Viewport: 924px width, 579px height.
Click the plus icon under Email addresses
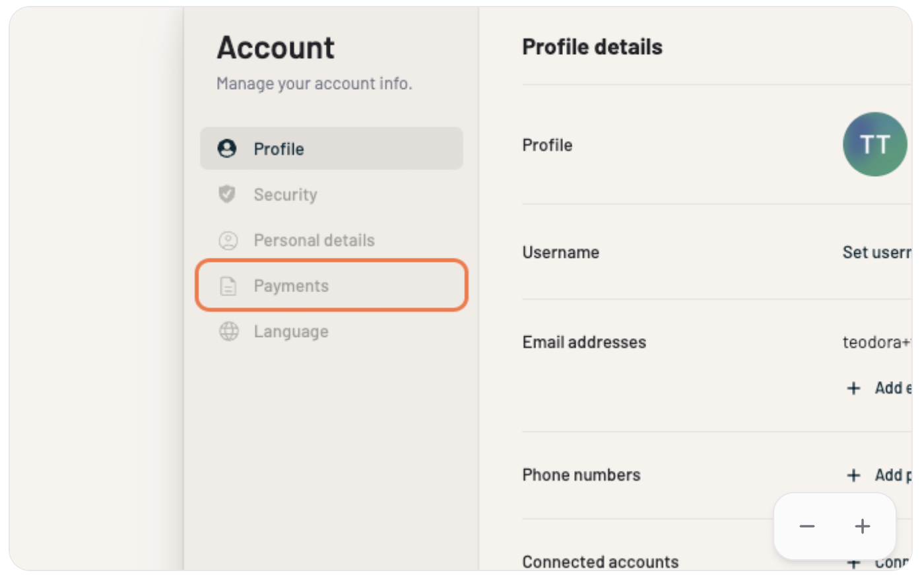(x=853, y=388)
